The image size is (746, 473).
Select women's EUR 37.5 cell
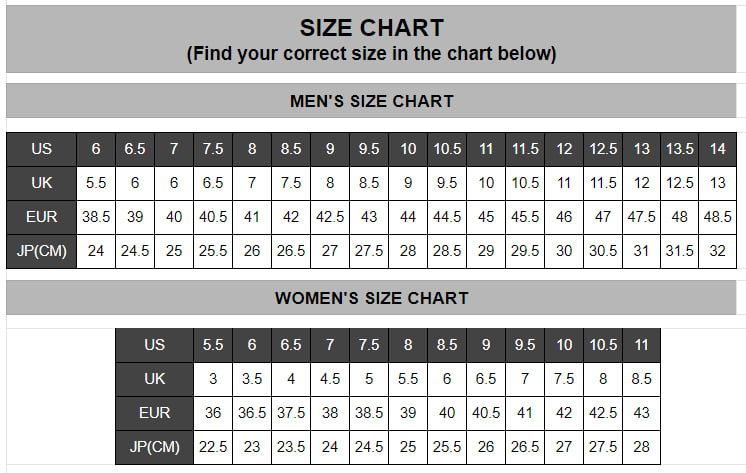291,413
